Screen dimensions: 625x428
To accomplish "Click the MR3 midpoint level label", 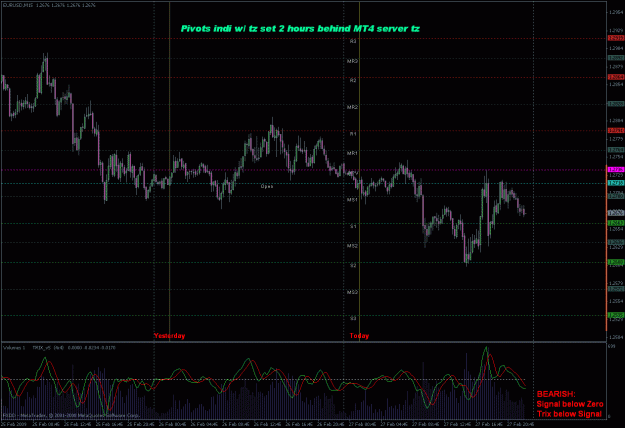I will coord(352,61).
